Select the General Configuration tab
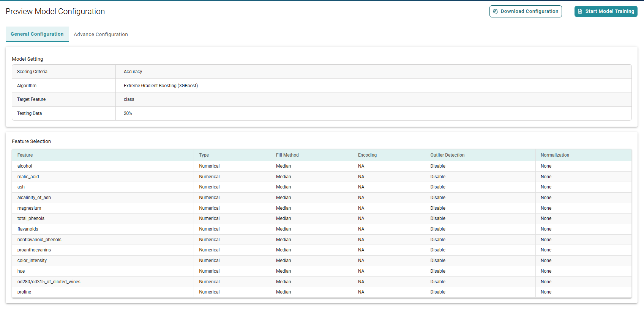The width and height of the screenshot is (644, 314). [x=37, y=34]
